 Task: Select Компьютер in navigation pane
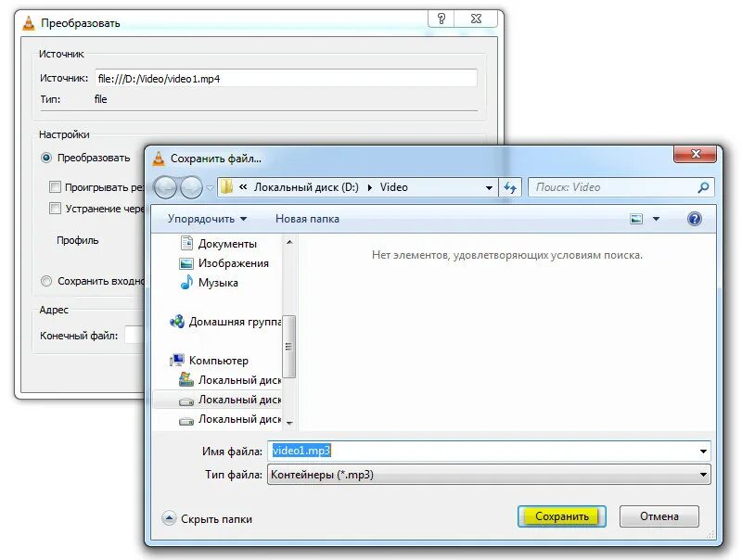pyautogui.click(x=218, y=361)
